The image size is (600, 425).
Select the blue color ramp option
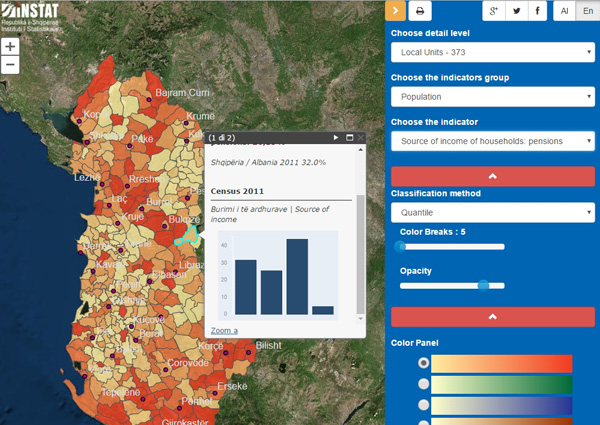click(423, 405)
